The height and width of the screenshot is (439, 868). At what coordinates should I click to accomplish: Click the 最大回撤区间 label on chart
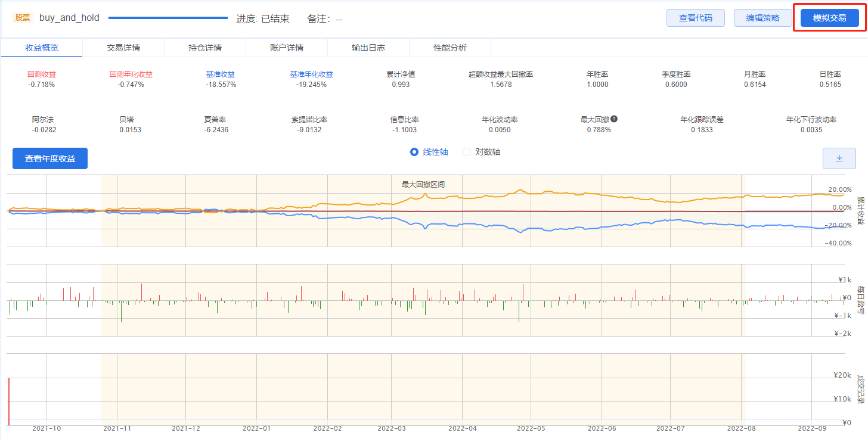pyautogui.click(x=423, y=185)
